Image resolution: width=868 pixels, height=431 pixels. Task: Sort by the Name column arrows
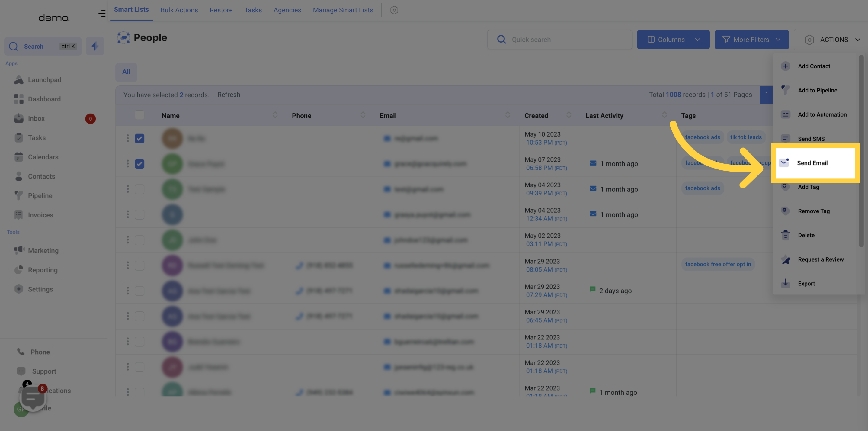click(x=275, y=115)
